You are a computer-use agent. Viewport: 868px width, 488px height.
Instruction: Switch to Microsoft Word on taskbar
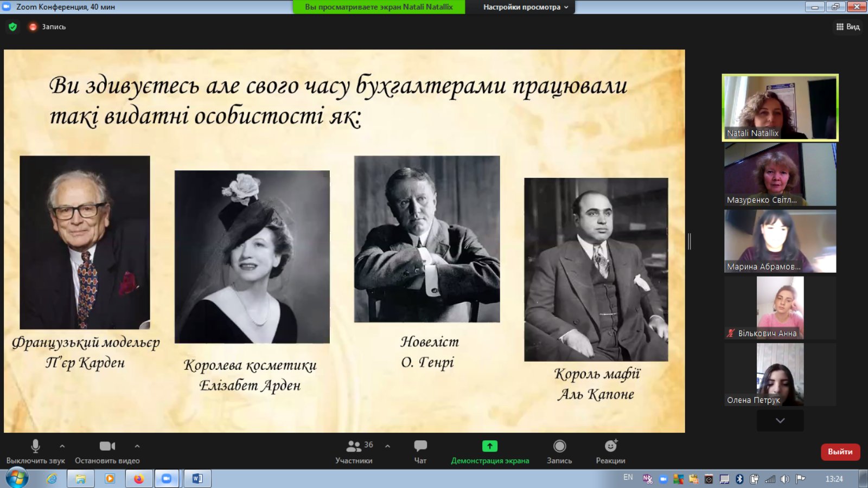[197, 479]
